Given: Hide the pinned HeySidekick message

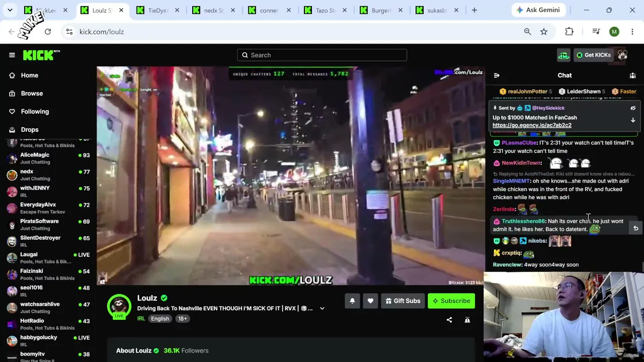Looking at the screenshot, I should point(633,108).
